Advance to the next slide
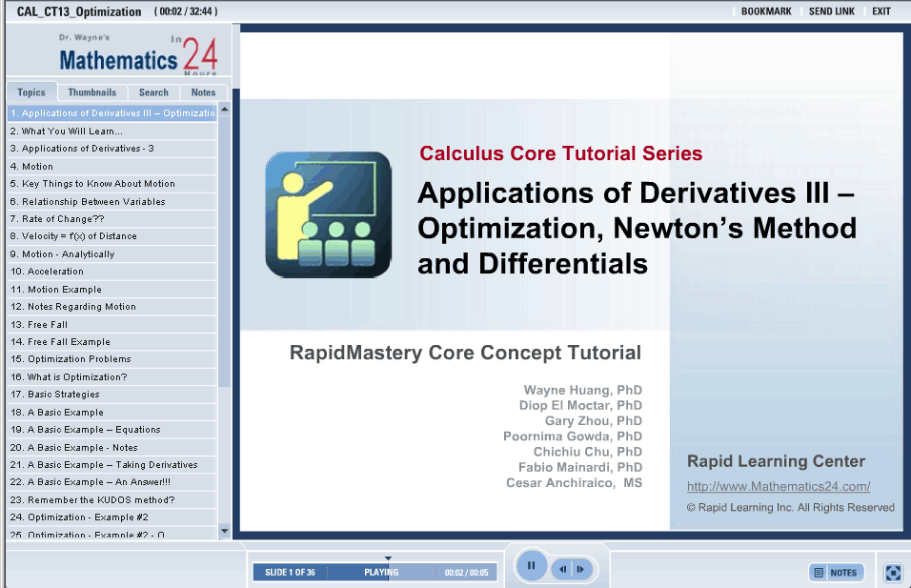911x588 pixels. [581, 569]
